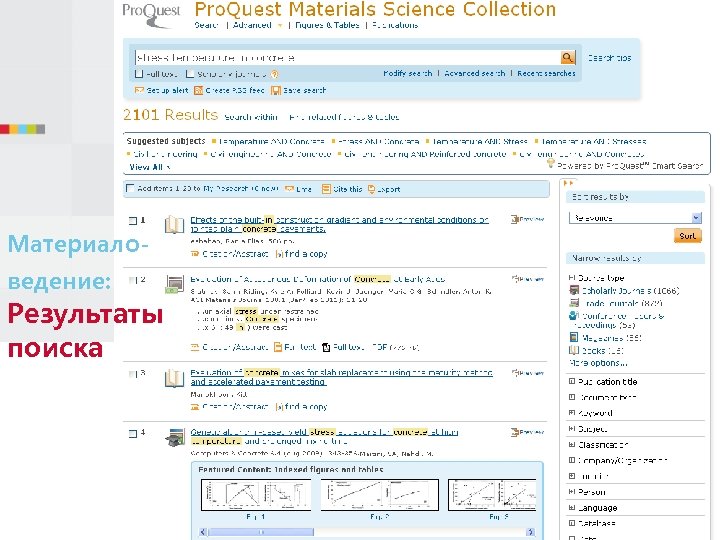Tick the checkbox for result 2
The height and width of the screenshot is (540, 720).
pyautogui.click(x=133, y=280)
